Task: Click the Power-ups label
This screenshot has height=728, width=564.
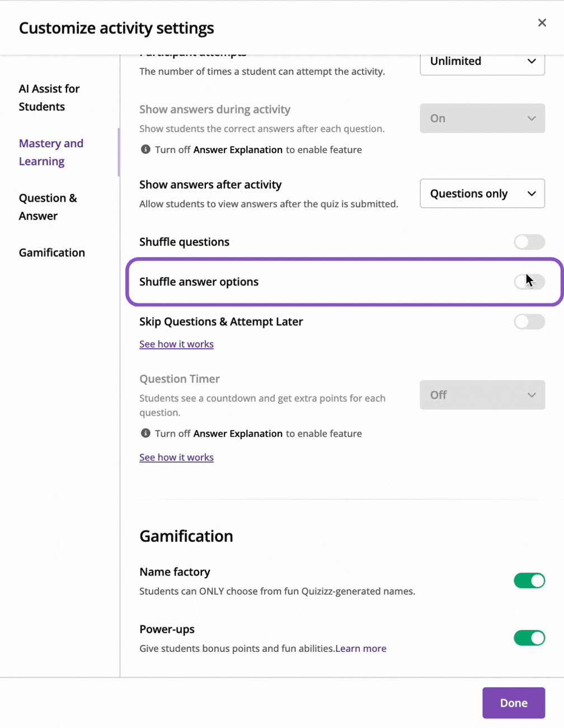Action: [167, 629]
